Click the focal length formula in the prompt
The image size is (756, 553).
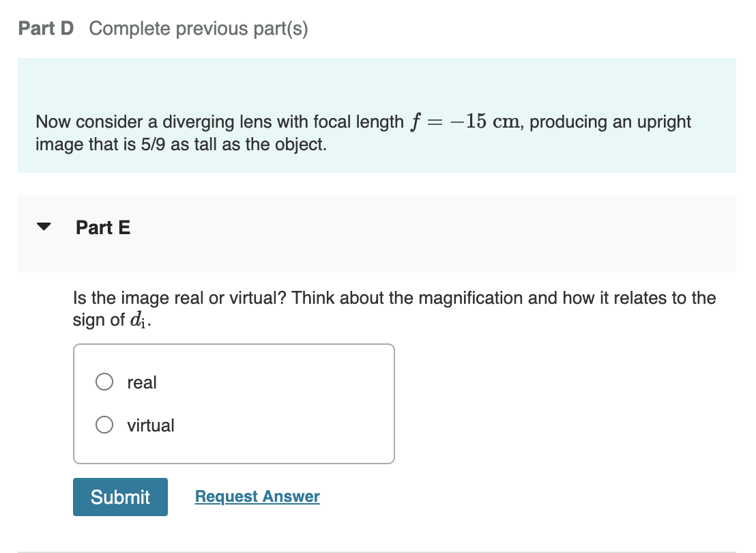(x=459, y=121)
